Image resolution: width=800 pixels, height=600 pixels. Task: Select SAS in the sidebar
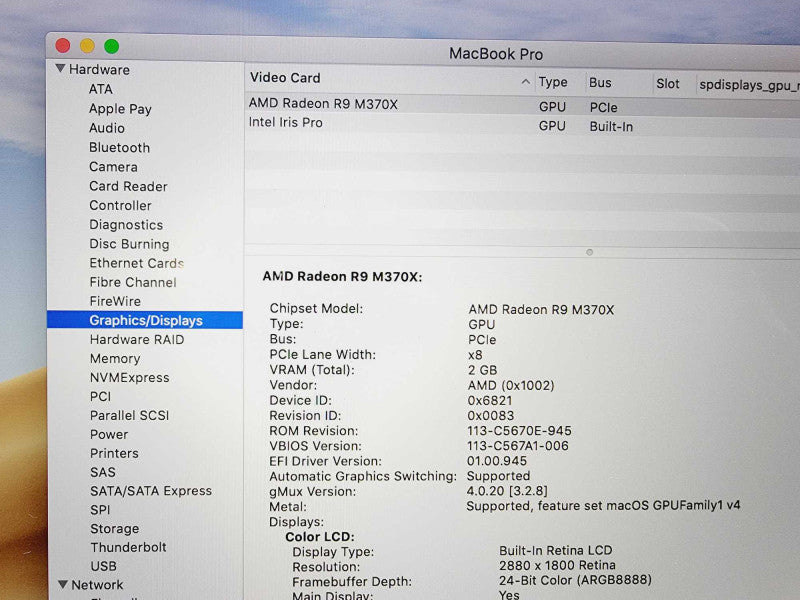[103, 472]
